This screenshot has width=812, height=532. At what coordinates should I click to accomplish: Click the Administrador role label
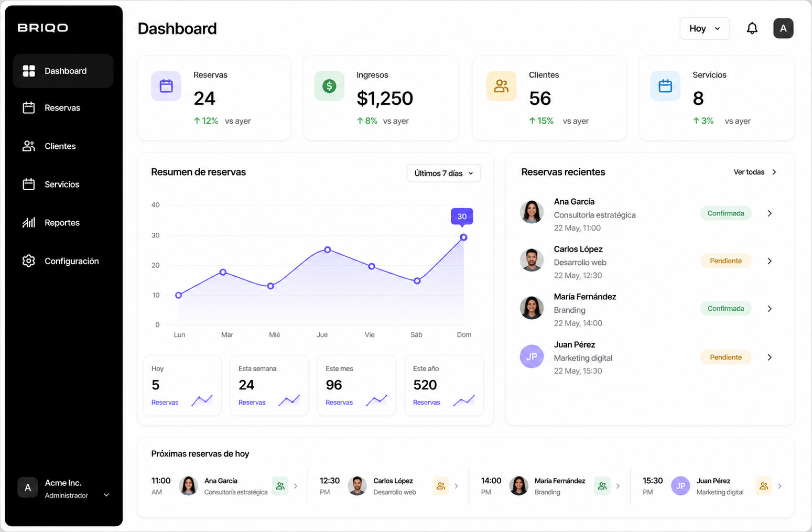tap(67, 496)
